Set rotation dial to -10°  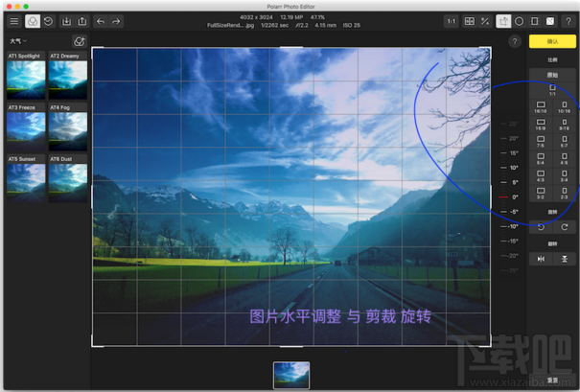pos(509,226)
